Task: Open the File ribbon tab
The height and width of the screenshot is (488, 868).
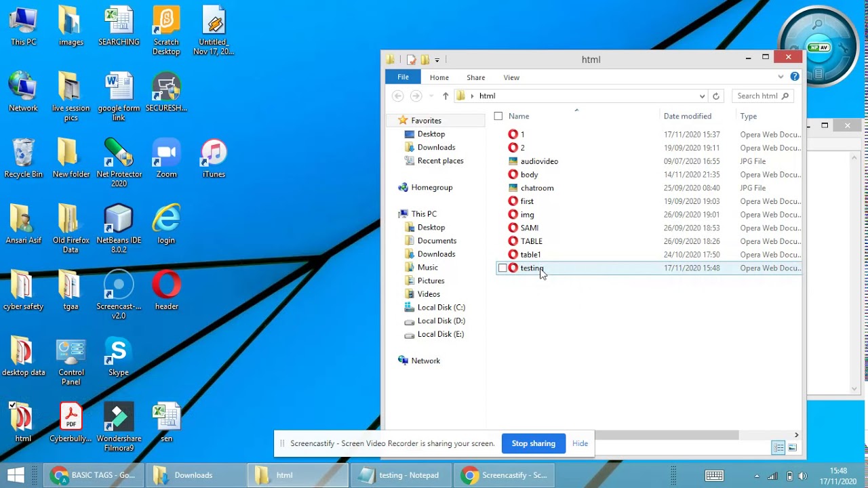Action: [403, 77]
